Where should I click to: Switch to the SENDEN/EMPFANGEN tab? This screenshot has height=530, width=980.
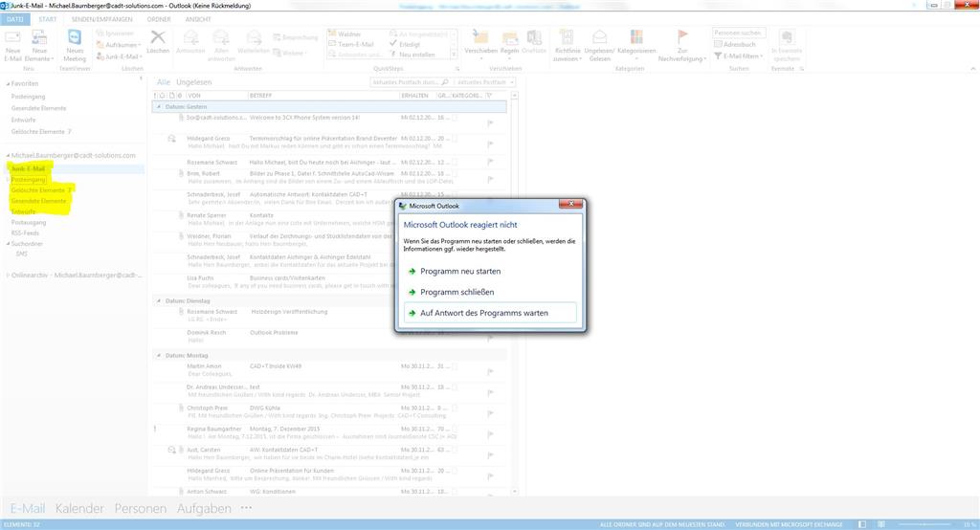pyautogui.click(x=101, y=19)
